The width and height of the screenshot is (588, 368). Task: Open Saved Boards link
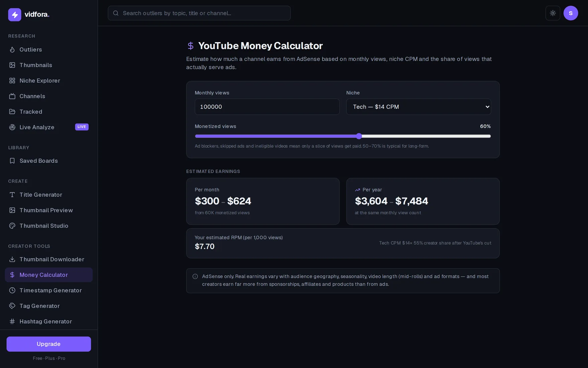[x=49, y=161]
